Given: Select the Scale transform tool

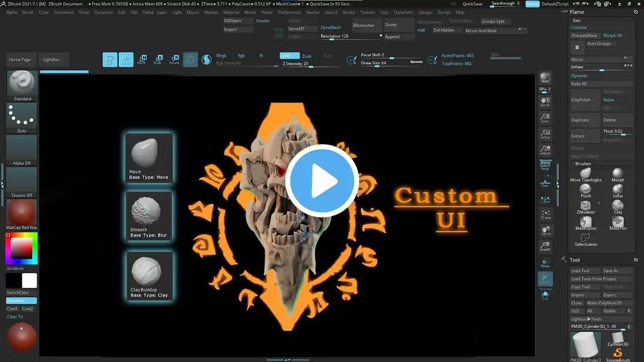Looking at the screenshot, I should coord(158,60).
